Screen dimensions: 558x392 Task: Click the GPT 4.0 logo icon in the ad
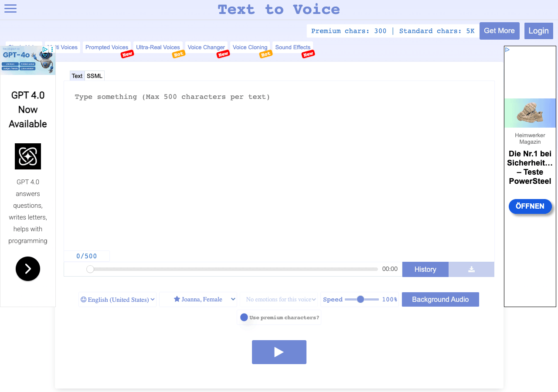pyautogui.click(x=28, y=156)
